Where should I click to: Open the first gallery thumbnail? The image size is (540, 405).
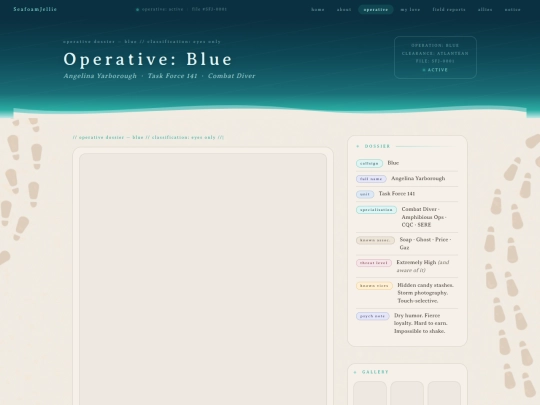coord(370,393)
